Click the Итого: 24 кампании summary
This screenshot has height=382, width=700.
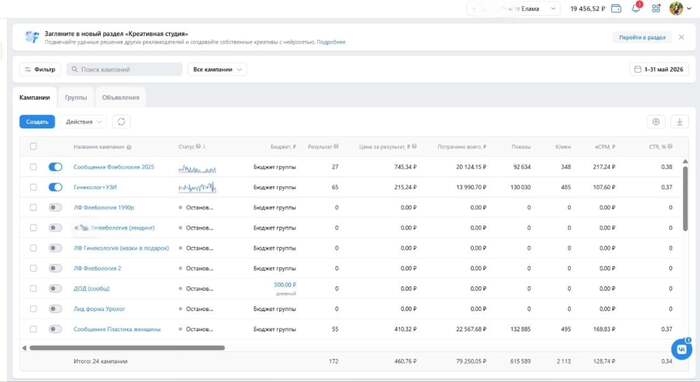pos(100,361)
